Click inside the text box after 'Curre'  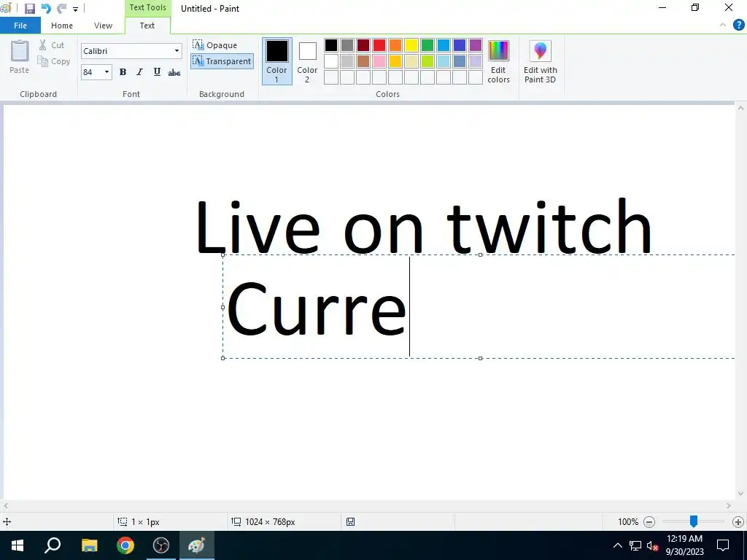pos(410,307)
